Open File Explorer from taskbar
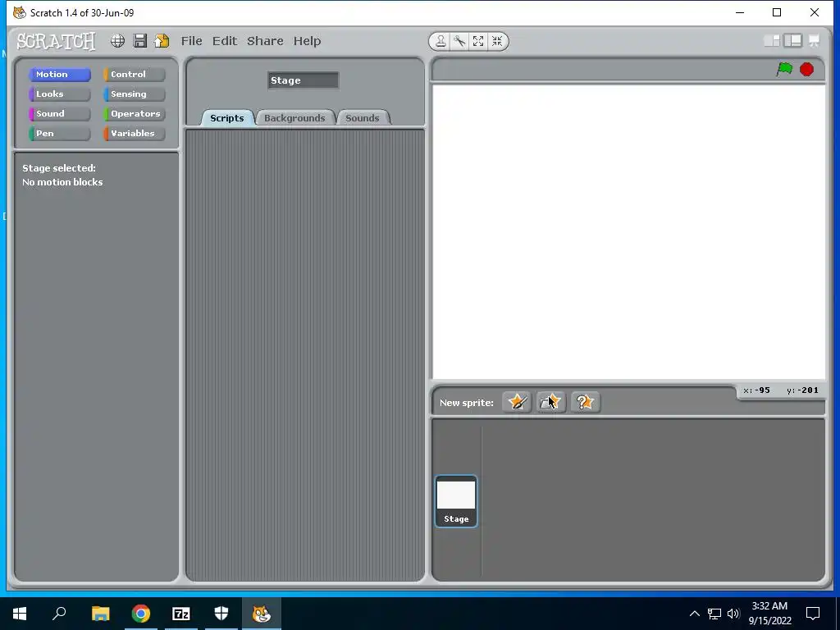Image resolution: width=840 pixels, height=630 pixels. (100, 614)
